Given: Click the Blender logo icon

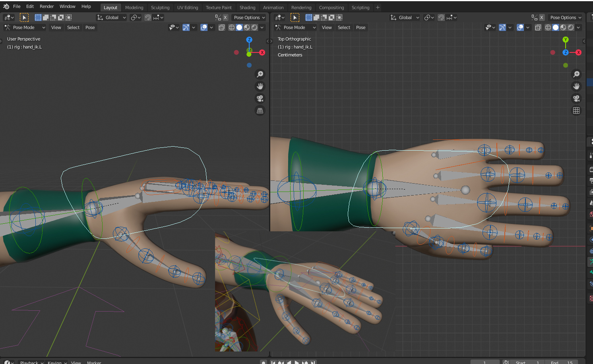Looking at the screenshot, I should click(x=6, y=6).
